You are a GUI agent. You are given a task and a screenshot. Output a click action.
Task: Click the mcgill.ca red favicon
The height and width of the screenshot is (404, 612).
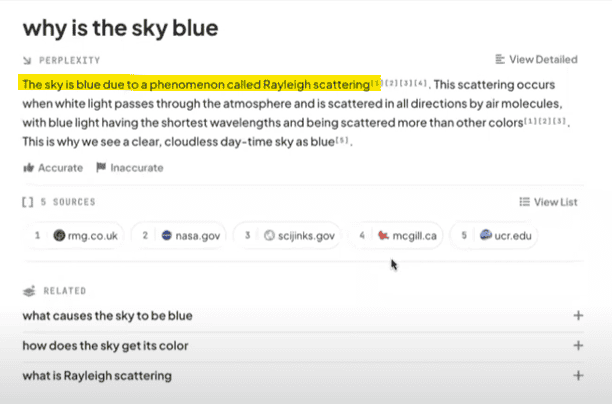pyautogui.click(x=383, y=235)
